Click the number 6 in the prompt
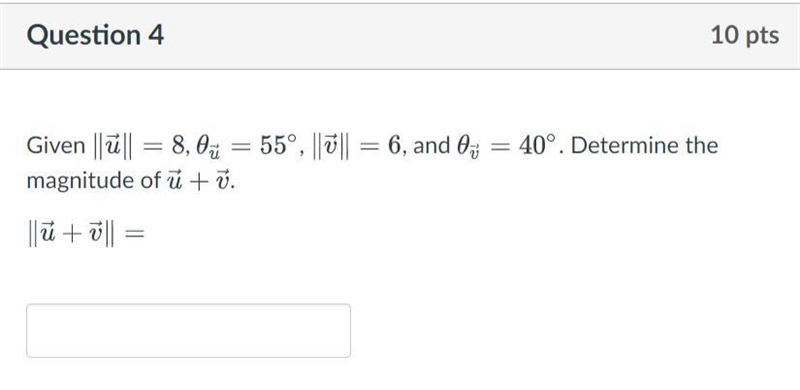This screenshot has width=800, height=390. click(394, 146)
